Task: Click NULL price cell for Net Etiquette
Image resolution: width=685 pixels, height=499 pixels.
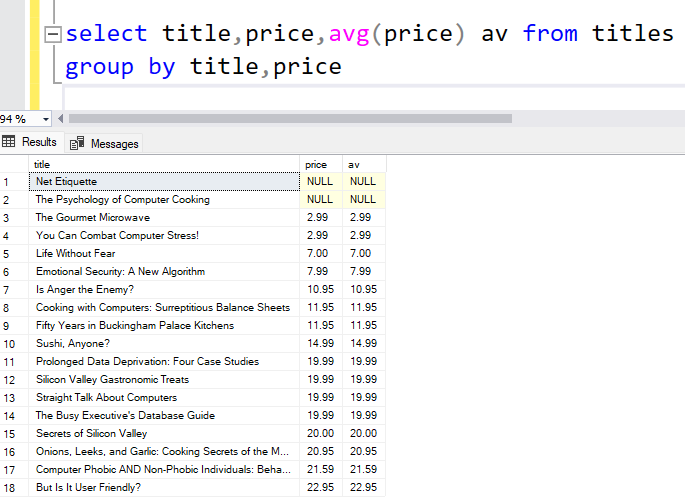Action: [321, 181]
